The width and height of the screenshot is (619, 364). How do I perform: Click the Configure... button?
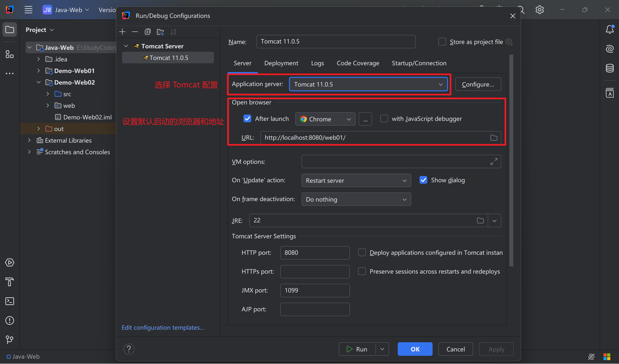478,84
